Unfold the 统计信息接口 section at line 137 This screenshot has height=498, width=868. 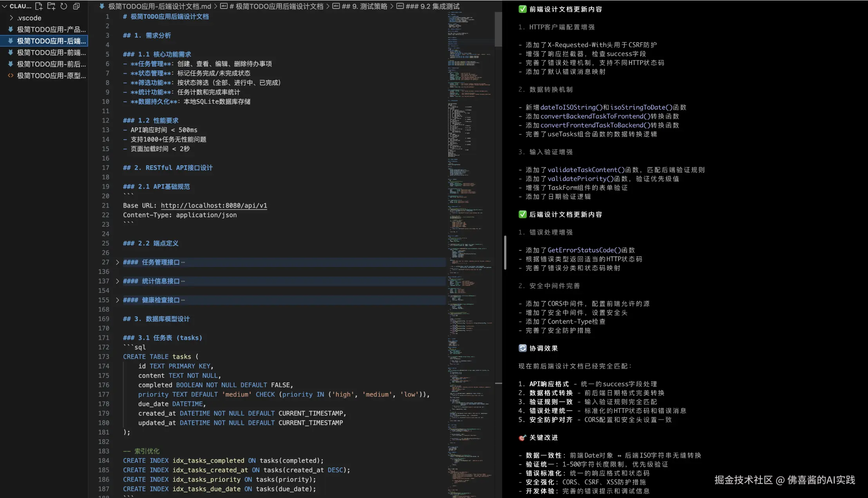(117, 281)
